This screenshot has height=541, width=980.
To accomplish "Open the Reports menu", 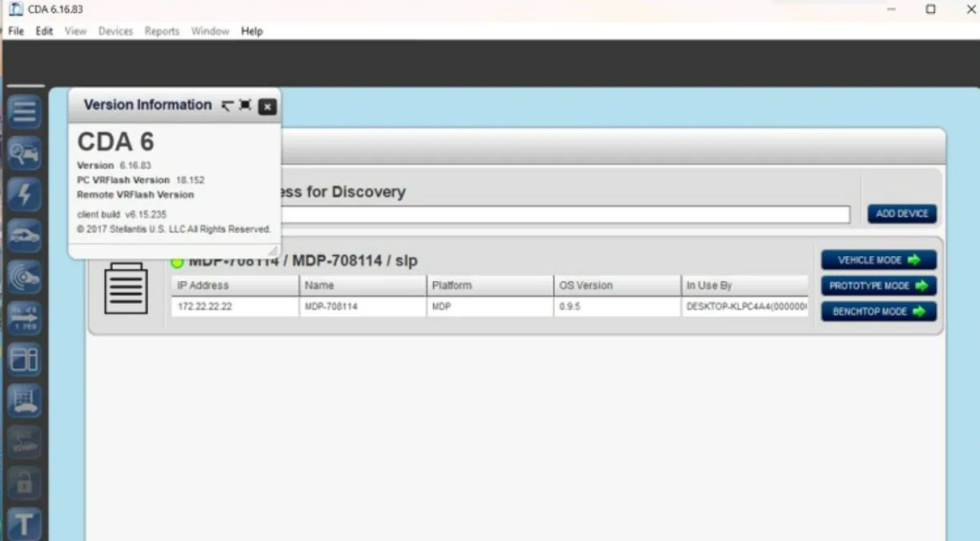I will click(x=162, y=31).
